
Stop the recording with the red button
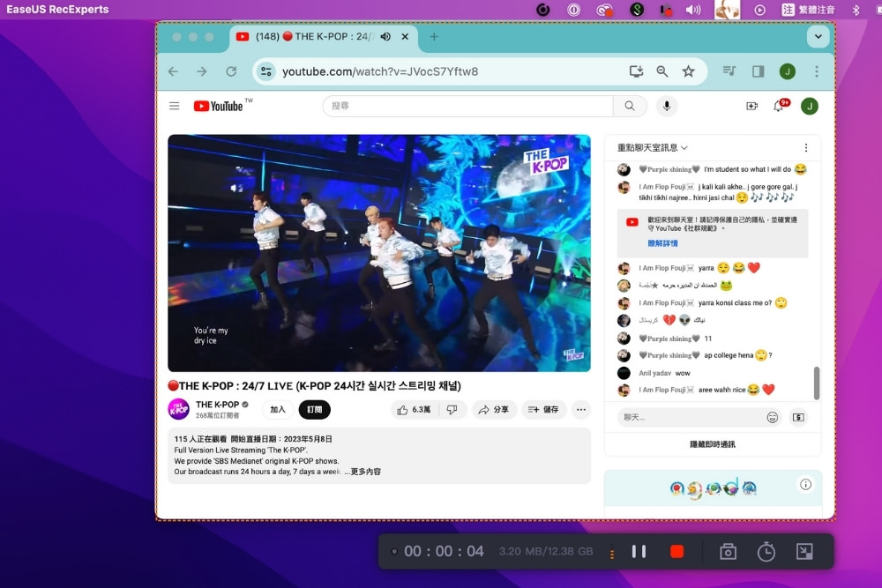pyautogui.click(x=676, y=552)
